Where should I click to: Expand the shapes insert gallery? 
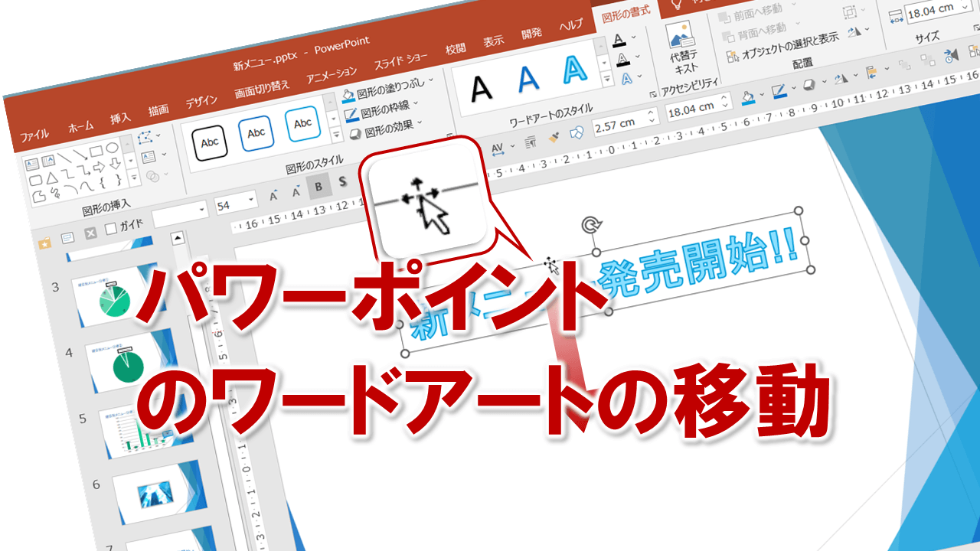click(134, 178)
